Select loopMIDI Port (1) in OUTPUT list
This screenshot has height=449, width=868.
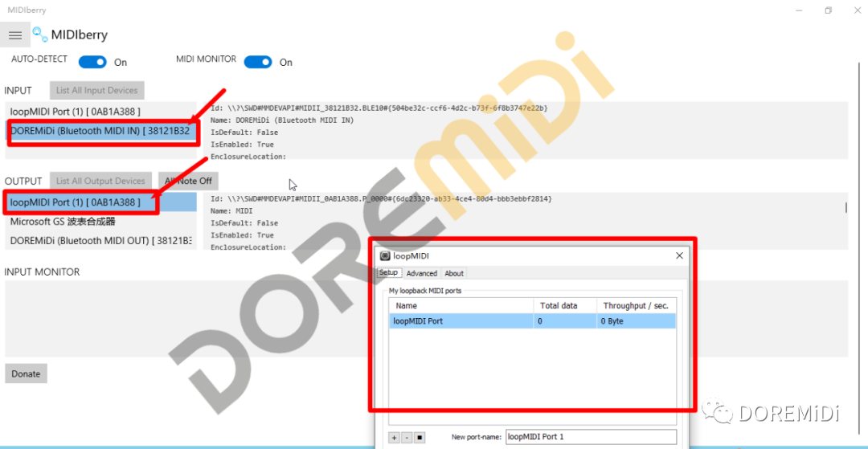pyautogui.click(x=100, y=202)
